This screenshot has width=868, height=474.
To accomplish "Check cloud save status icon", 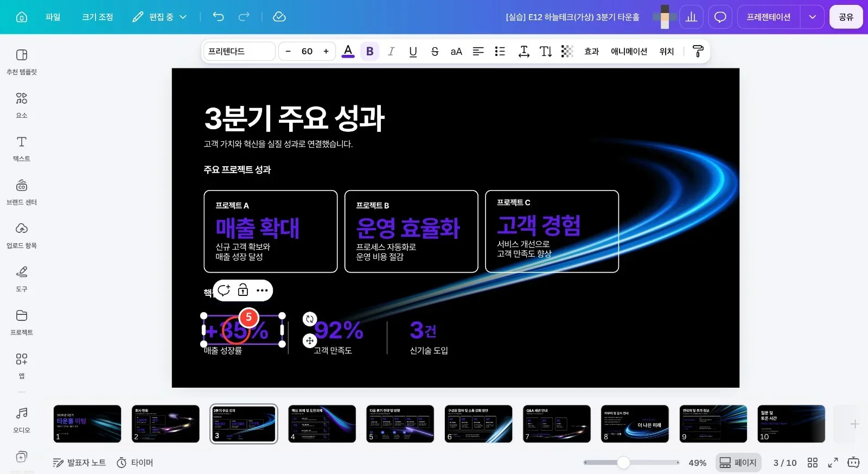I will (279, 17).
